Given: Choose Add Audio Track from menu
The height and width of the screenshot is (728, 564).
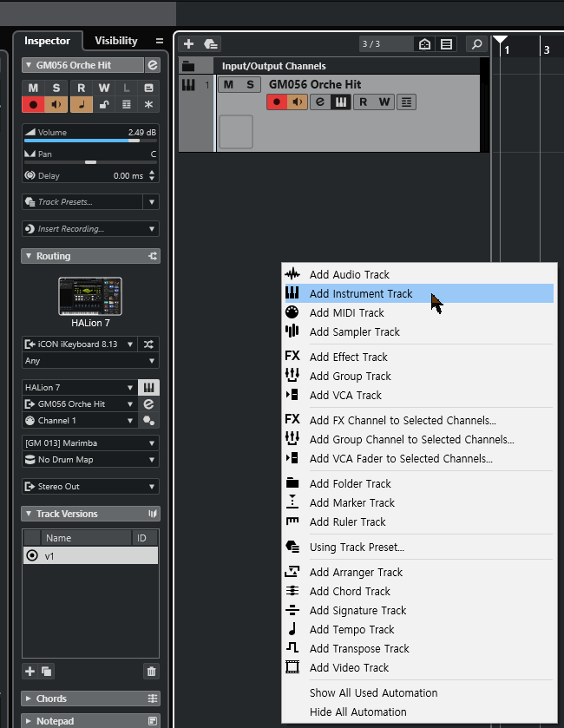Looking at the screenshot, I should [419, 274].
